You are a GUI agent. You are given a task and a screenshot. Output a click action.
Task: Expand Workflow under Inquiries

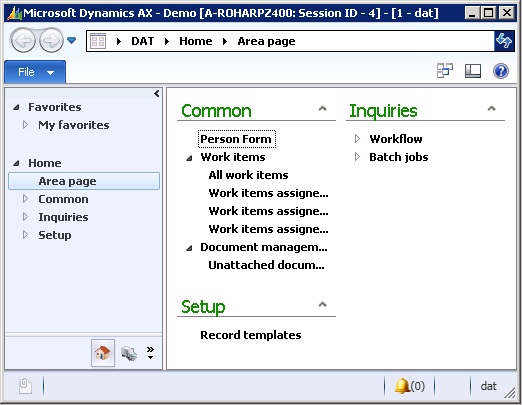(357, 138)
